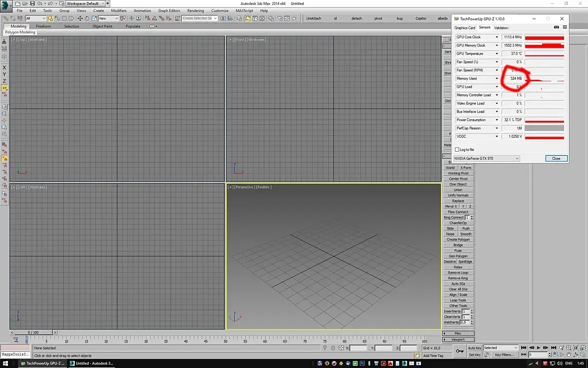Go to the end frame

coord(554,348)
